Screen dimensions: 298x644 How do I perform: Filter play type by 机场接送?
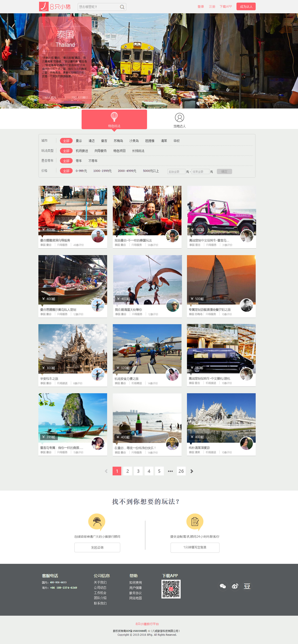[x=82, y=151]
